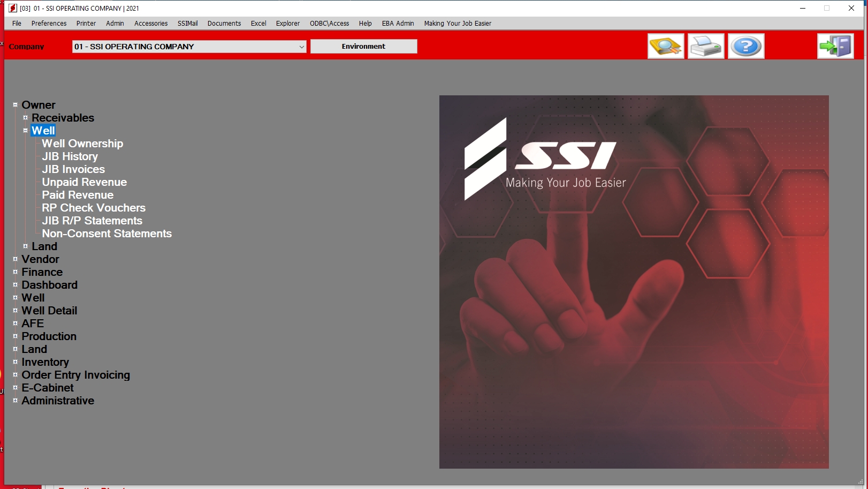The width and height of the screenshot is (868, 489).
Task: Expand the Receivables node
Action: (25, 118)
